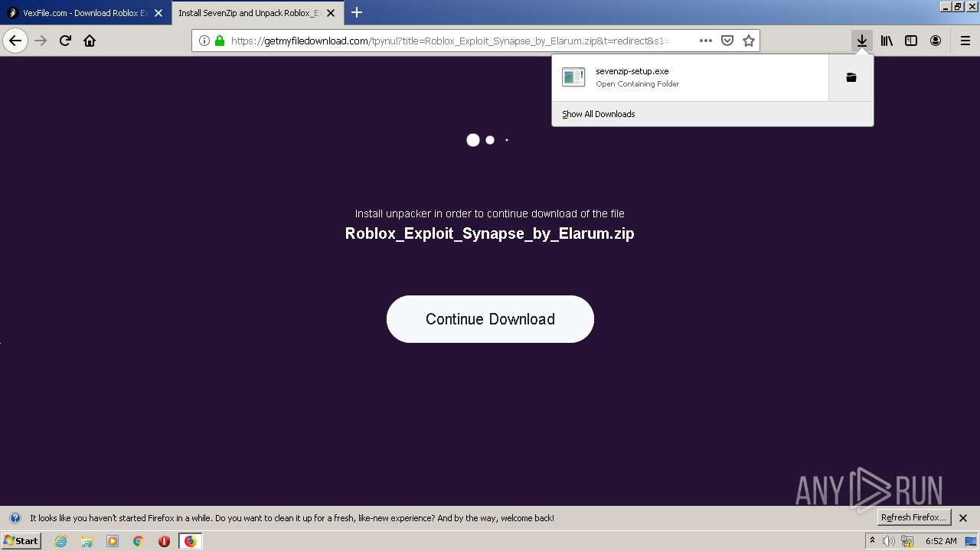This screenshot has width=980, height=551.
Task: Click the green padlock security icon
Action: click(x=220, y=41)
